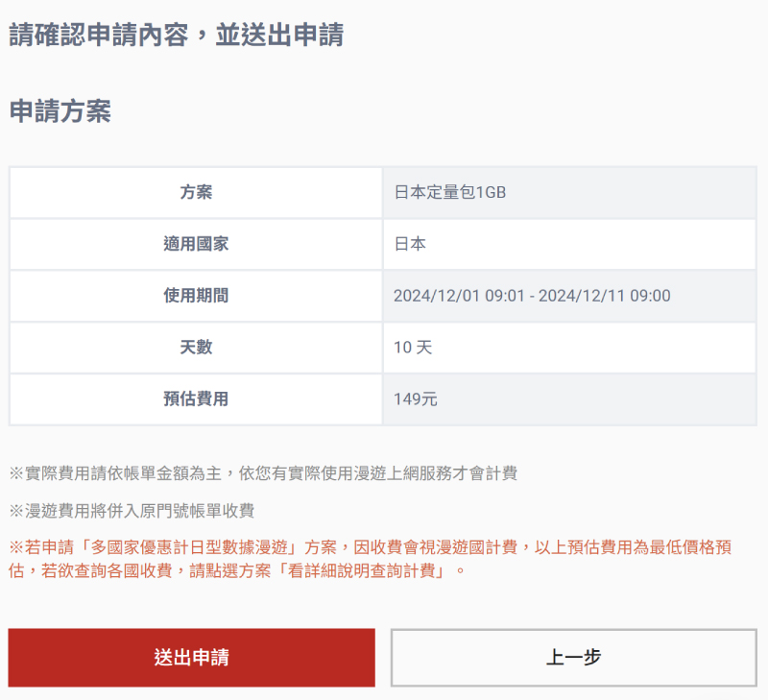
Task: Click the note about 實際費用請依帳單金額為主
Action: (263, 473)
